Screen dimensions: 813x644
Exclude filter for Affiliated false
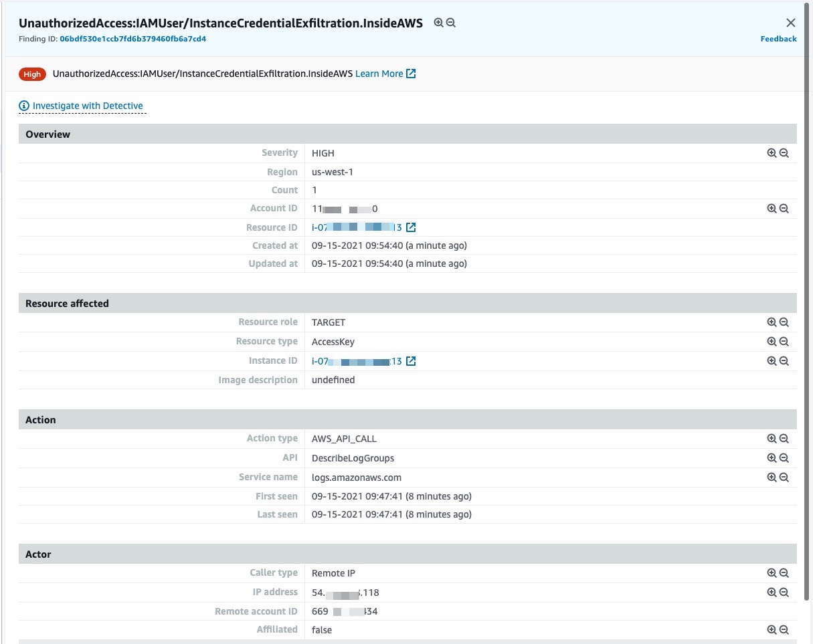784,630
